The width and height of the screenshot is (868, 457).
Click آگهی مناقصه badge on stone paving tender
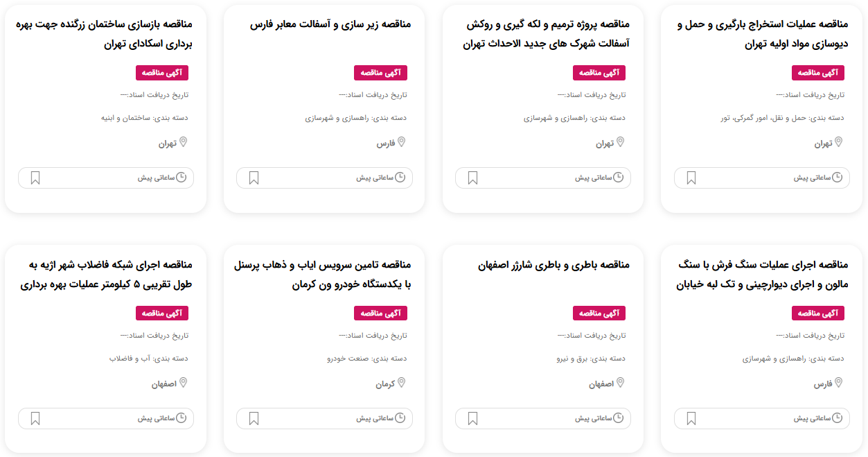click(x=817, y=313)
